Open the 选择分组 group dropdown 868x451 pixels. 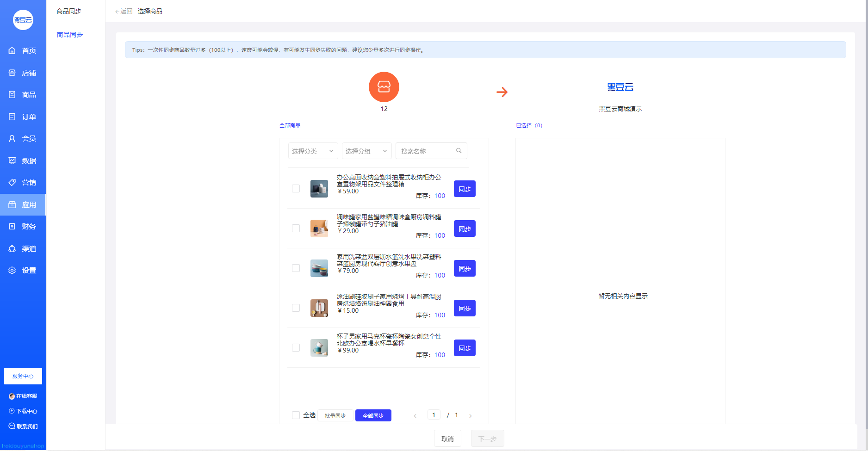(366, 151)
